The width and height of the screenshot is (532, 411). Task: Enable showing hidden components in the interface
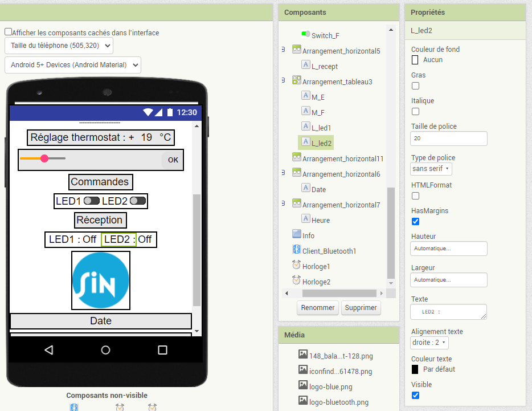(8, 32)
